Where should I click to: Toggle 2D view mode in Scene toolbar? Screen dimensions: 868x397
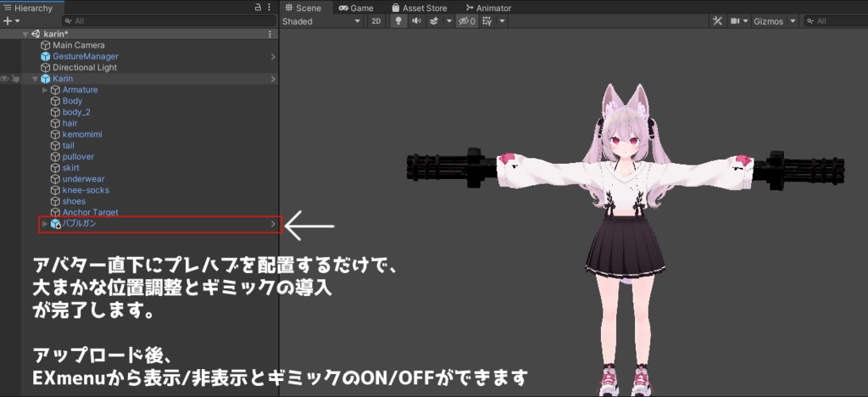376,21
